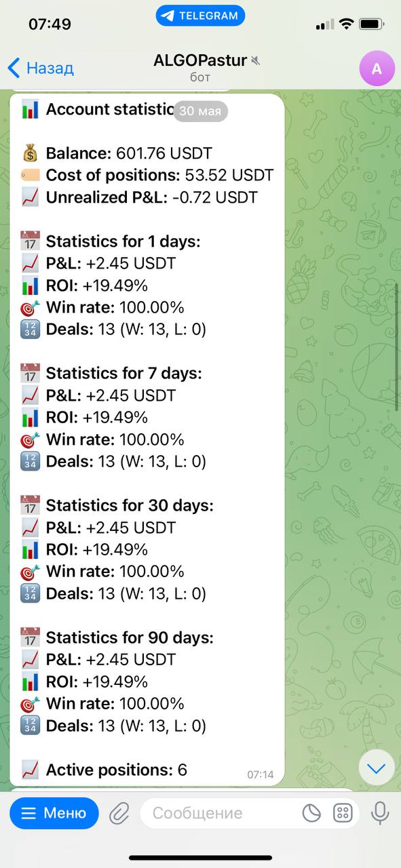Jump to latest with down-chevron button
Image resolution: width=401 pixels, height=868 pixels.
click(376, 768)
